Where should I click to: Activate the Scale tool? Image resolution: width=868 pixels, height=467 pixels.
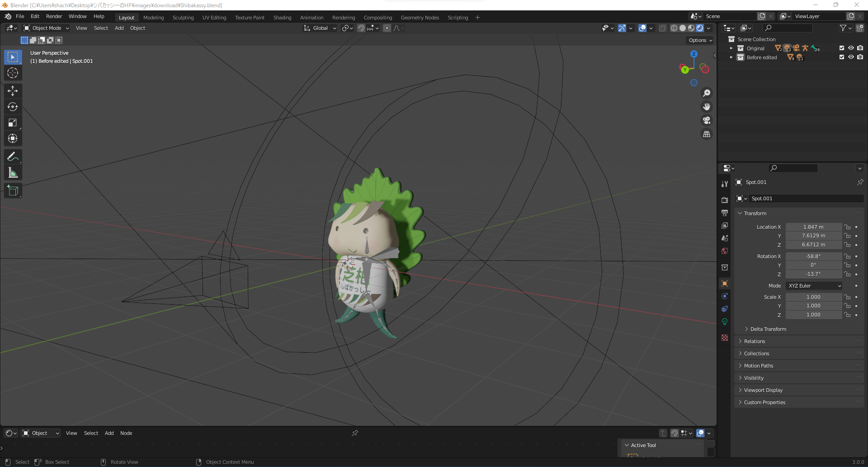[13, 123]
